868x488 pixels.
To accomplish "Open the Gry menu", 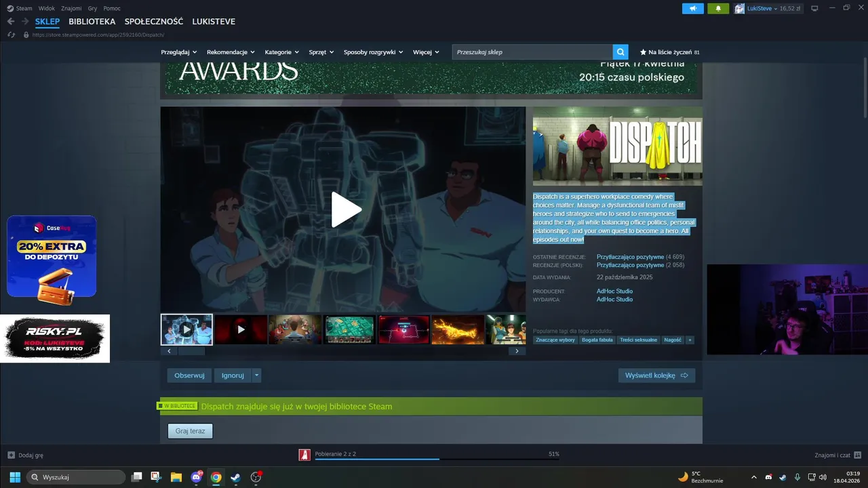I will coord(92,8).
